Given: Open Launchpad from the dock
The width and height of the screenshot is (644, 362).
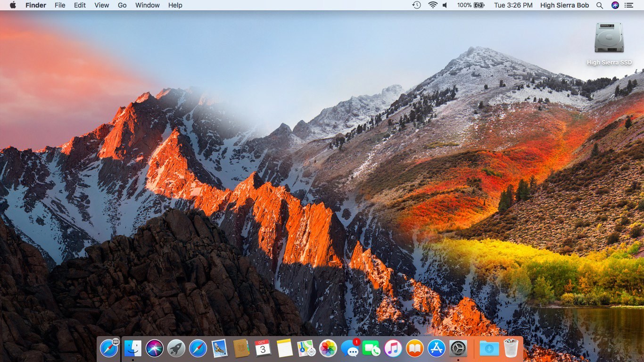Looking at the screenshot, I should [x=176, y=349].
